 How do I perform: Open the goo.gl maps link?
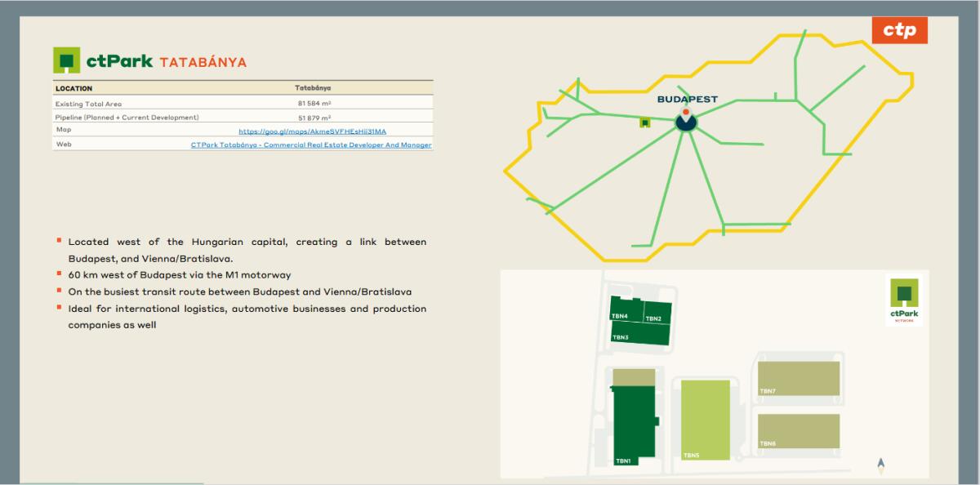point(312,131)
